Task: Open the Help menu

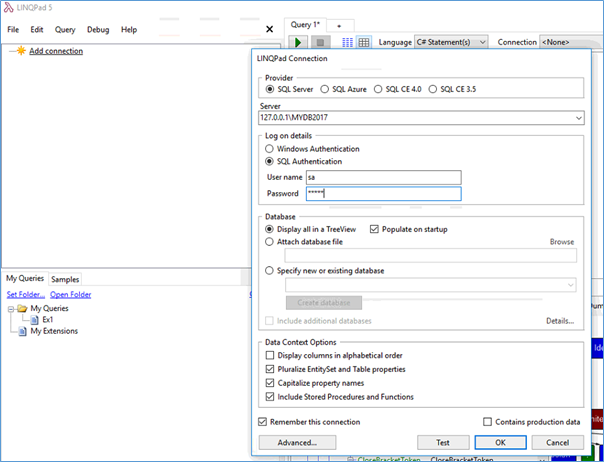Action: coord(129,30)
